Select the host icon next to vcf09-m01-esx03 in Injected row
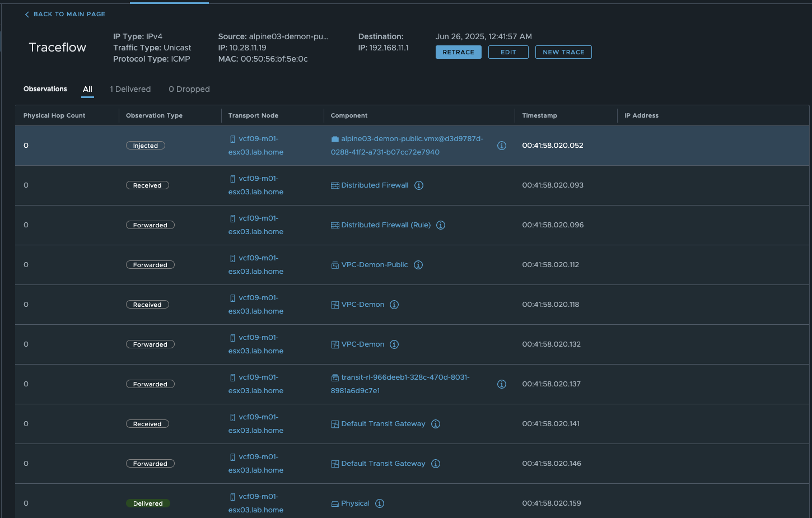The width and height of the screenshot is (812, 518). click(233, 138)
